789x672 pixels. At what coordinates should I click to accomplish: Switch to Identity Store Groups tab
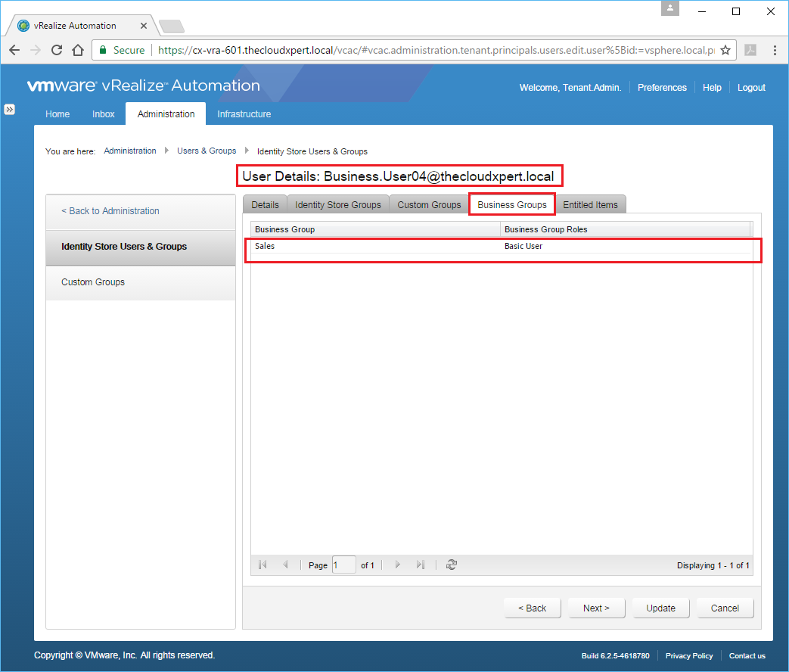coord(337,205)
